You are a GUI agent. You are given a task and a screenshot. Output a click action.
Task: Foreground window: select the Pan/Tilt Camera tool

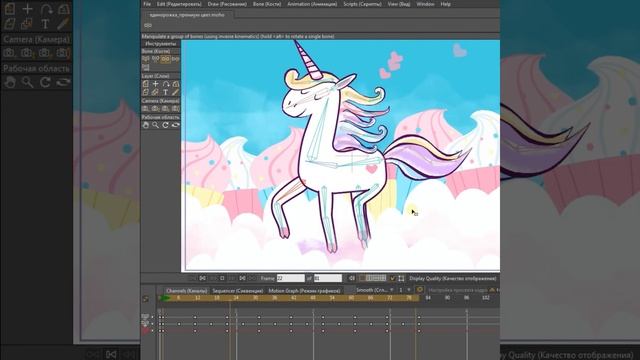click(x=176, y=109)
